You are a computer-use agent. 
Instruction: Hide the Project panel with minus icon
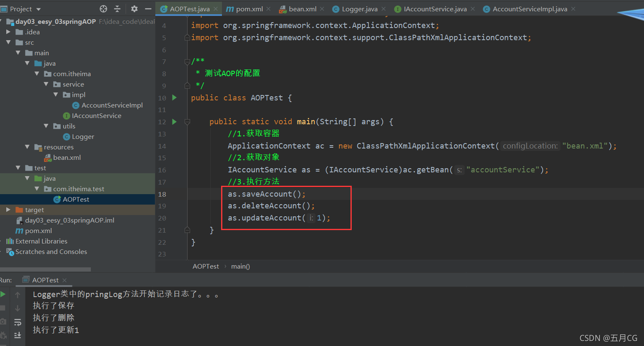[148, 9]
